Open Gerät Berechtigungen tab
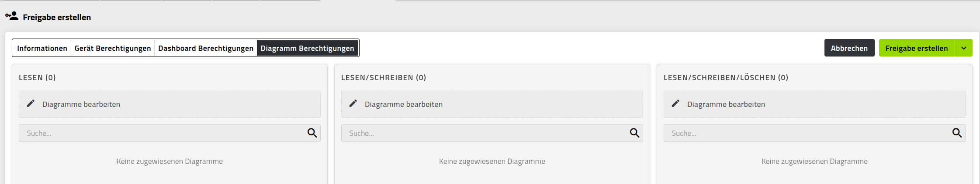The image size is (980, 184). point(113,48)
